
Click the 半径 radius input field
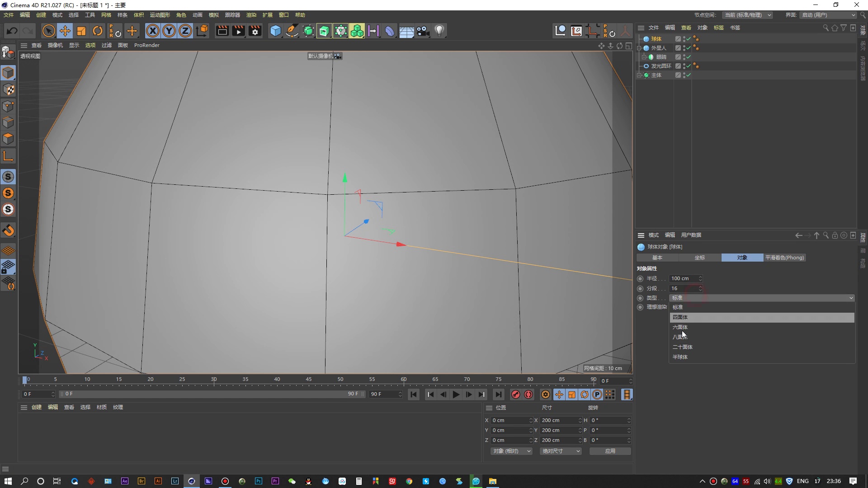[684, 278]
